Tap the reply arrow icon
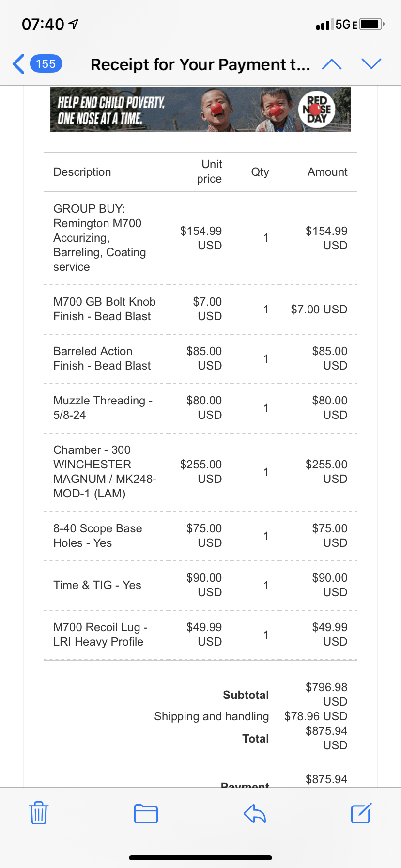The width and height of the screenshot is (401, 868). point(255,813)
